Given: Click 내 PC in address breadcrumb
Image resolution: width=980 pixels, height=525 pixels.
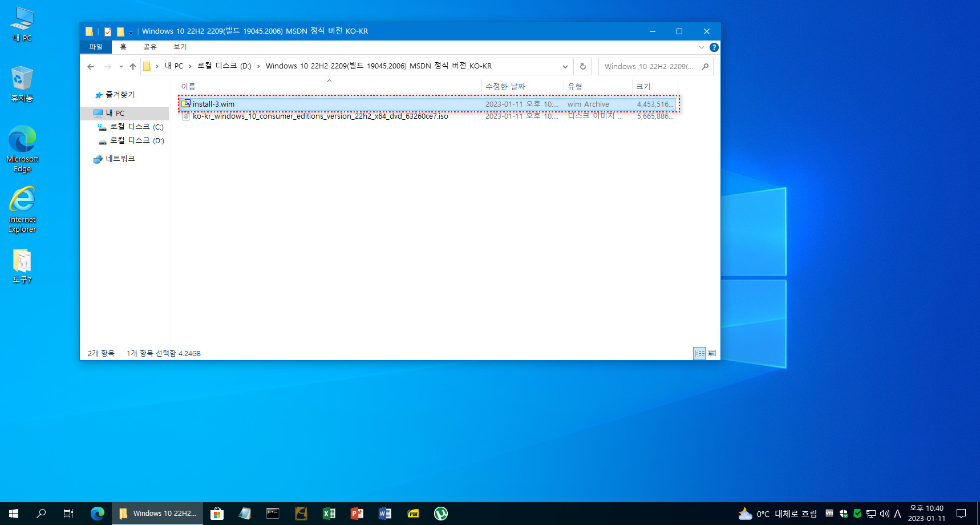Looking at the screenshot, I should (174, 66).
